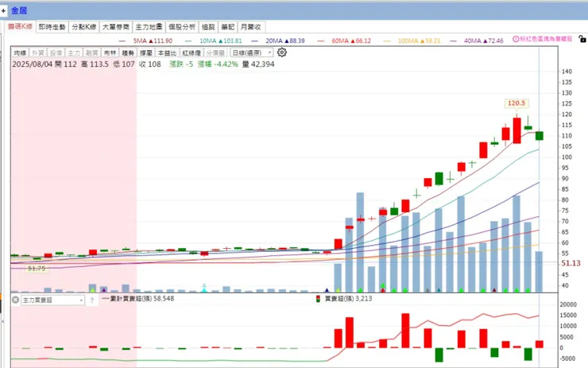The width and height of the screenshot is (588, 368).
Task: Toggle the 趨勢 trend button
Action: coord(128,53)
